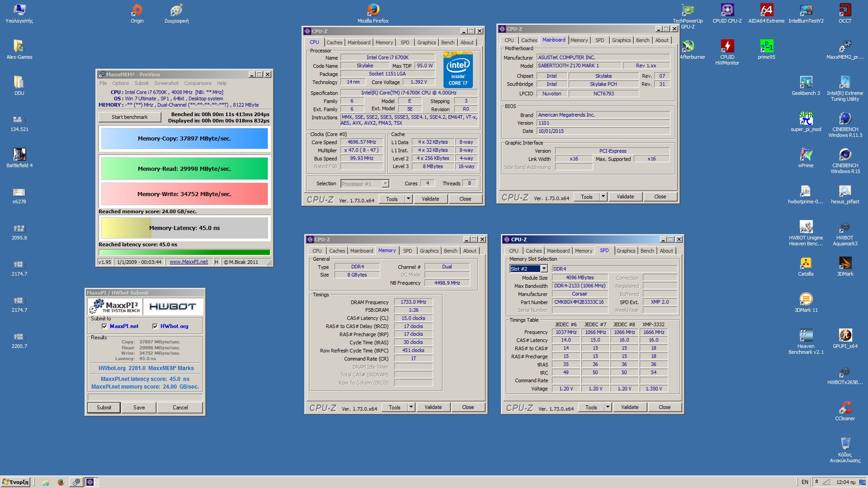Open HWBOT Unigine Heaven Benchmark icon
The width and height of the screenshot is (868, 488).
click(806, 233)
